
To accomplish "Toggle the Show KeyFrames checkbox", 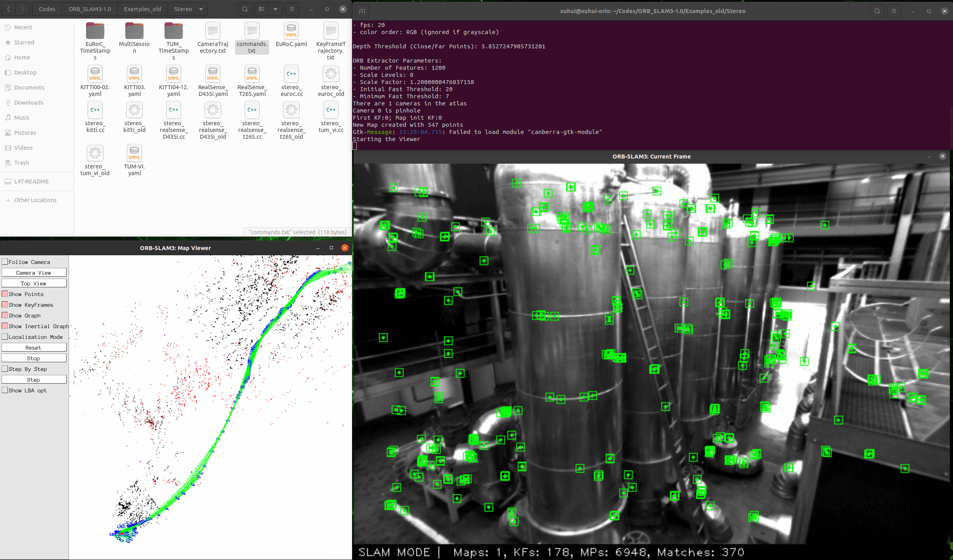I will tap(5, 304).
